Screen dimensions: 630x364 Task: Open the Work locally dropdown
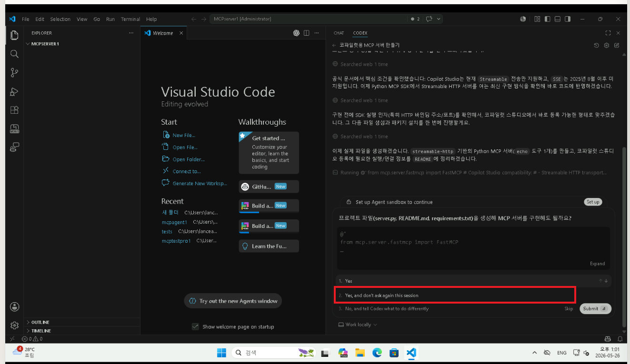(x=357, y=325)
